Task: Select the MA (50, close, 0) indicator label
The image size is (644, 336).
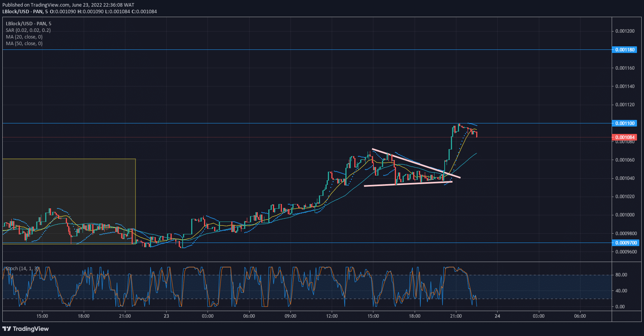Action: pos(24,44)
